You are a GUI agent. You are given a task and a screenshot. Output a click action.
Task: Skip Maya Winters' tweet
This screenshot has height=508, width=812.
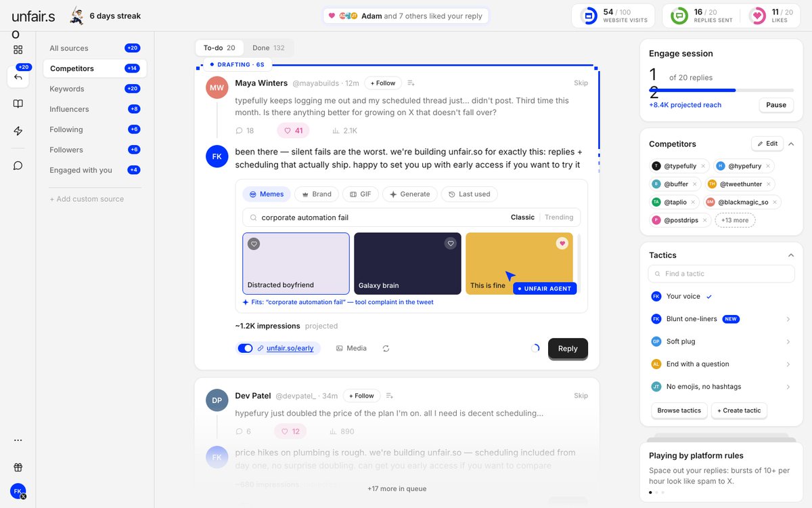[x=581, y=83]
